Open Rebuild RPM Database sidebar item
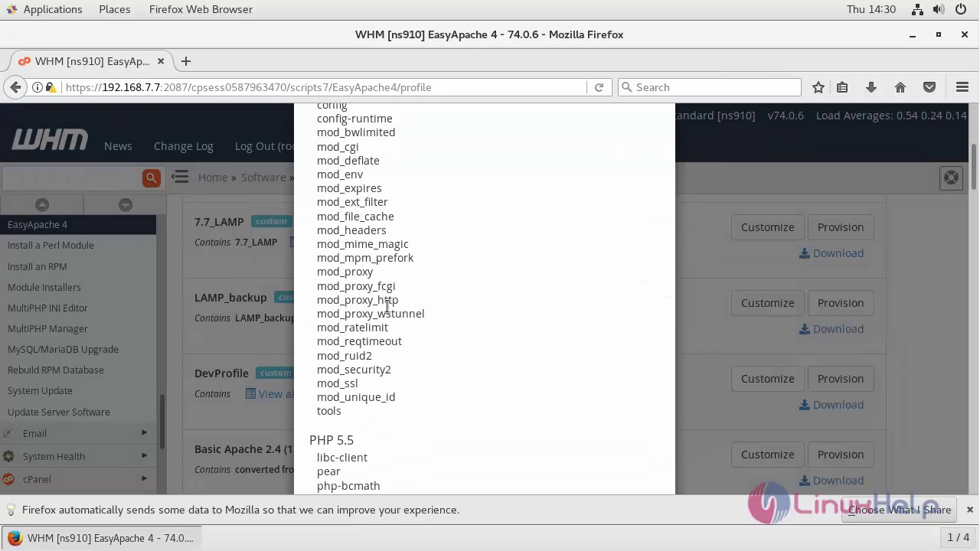 pyautogui.click(x=56, y=370)
